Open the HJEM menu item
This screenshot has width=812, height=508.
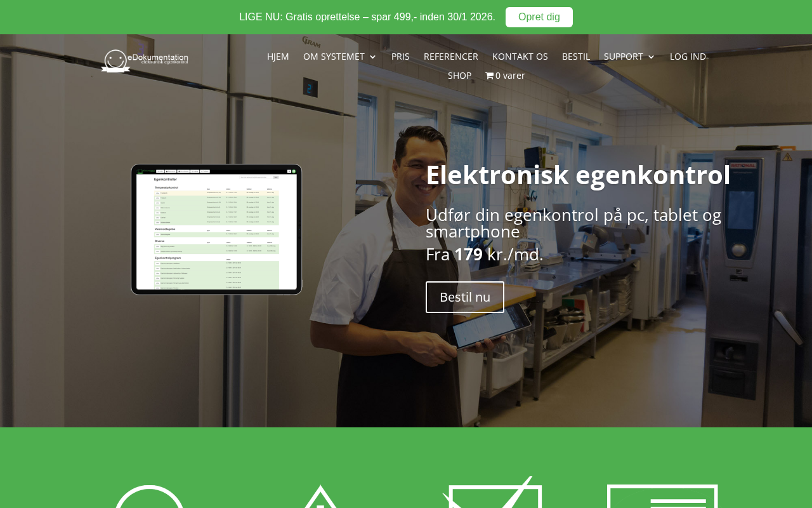[278, 57]
